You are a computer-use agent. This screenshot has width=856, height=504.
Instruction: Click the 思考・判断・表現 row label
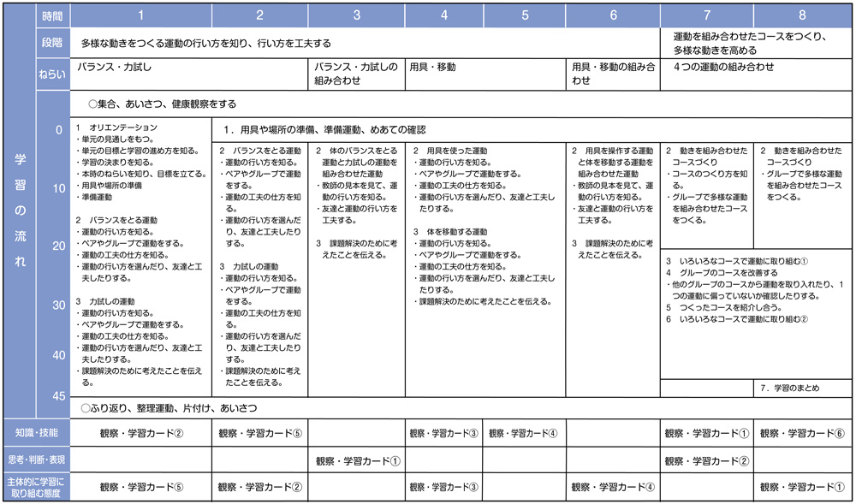pyautogui.click(x=35, y=460)
